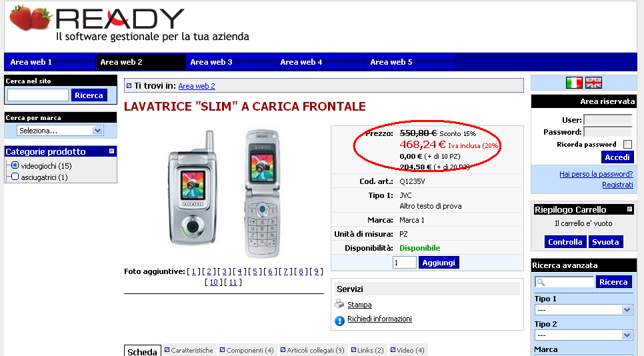Click the printer icon next to Stampa
Image resolution: width=644 pixels, height=356 pixels.
[339, 304]
